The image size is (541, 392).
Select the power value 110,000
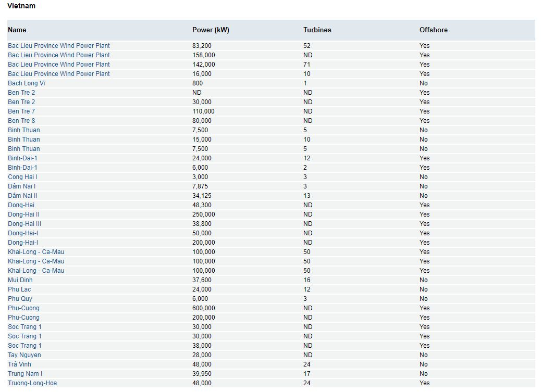[x=203, y=111]
